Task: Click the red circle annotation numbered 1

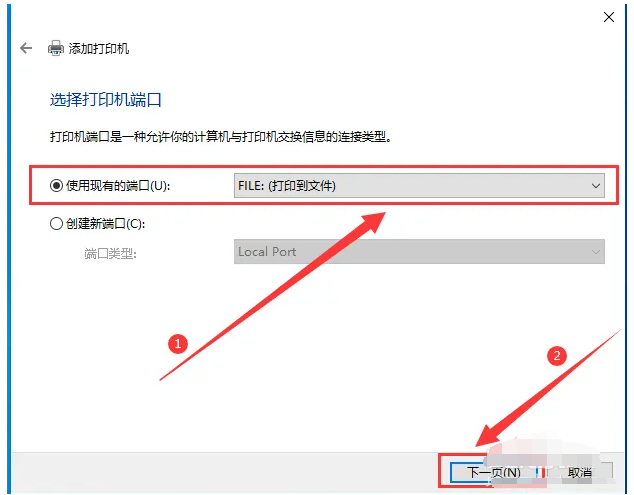Action: 178,344
